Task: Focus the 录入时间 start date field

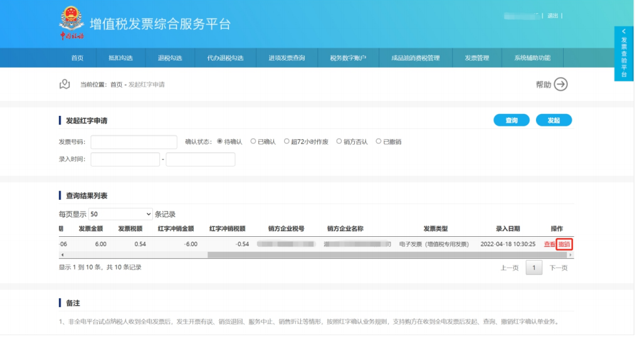Action: click(x=125, y=159)
